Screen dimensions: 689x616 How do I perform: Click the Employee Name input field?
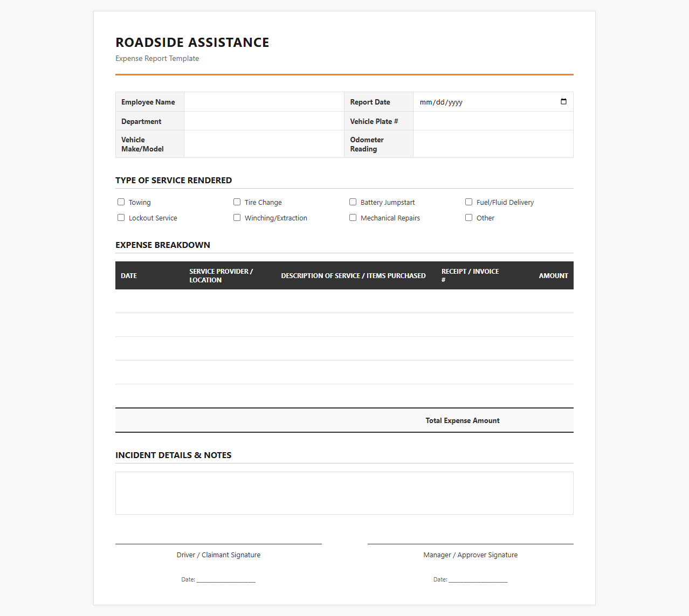point(264,102)
